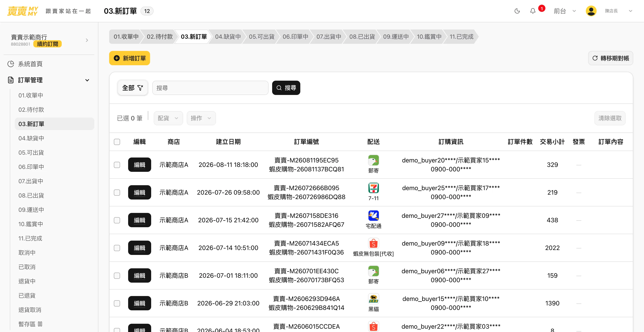Expand the 陳店長 account menu chevron
This screenshot has height=332, width=644.
click(630, 11)
